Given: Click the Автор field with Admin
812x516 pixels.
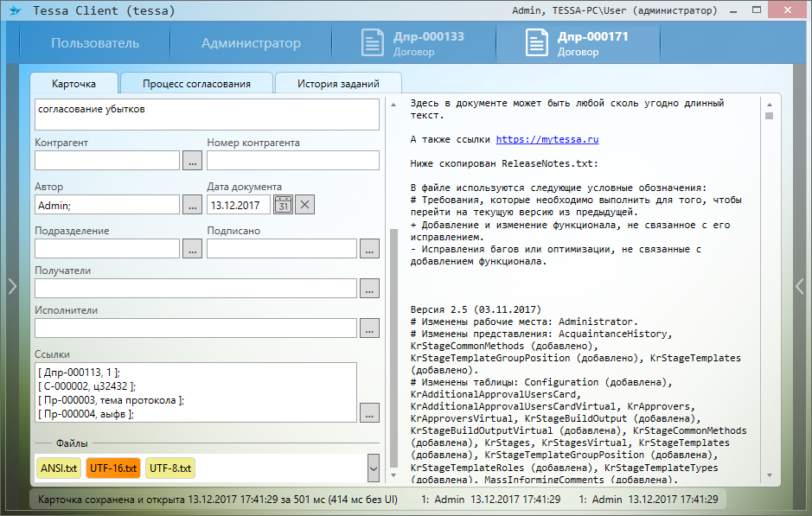Looking at the screenshot, I should click(107, 205).
